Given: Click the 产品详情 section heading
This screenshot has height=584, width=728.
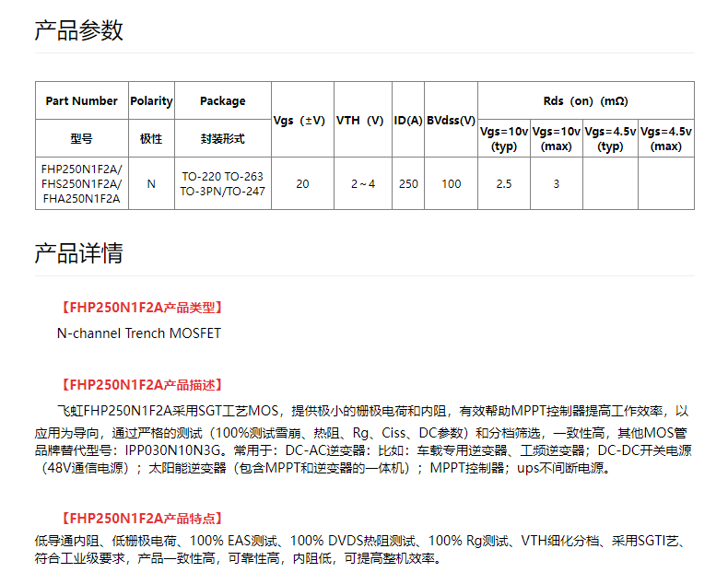Looking at the screenshot, I should pos(78,253).
